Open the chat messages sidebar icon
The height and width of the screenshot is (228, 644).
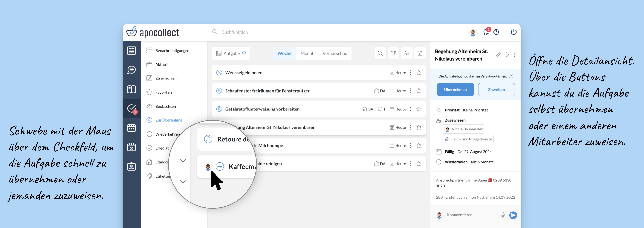[132, 70]
